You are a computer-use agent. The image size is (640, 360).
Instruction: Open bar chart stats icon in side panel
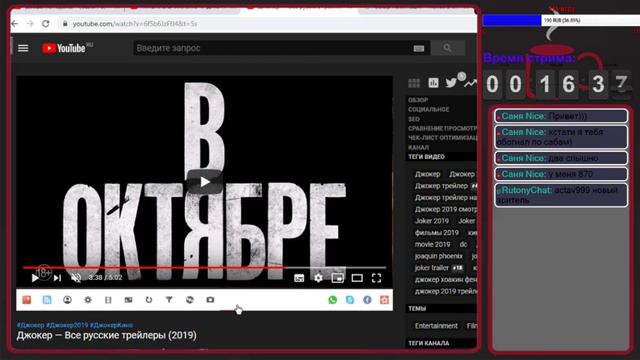[433, 83]
